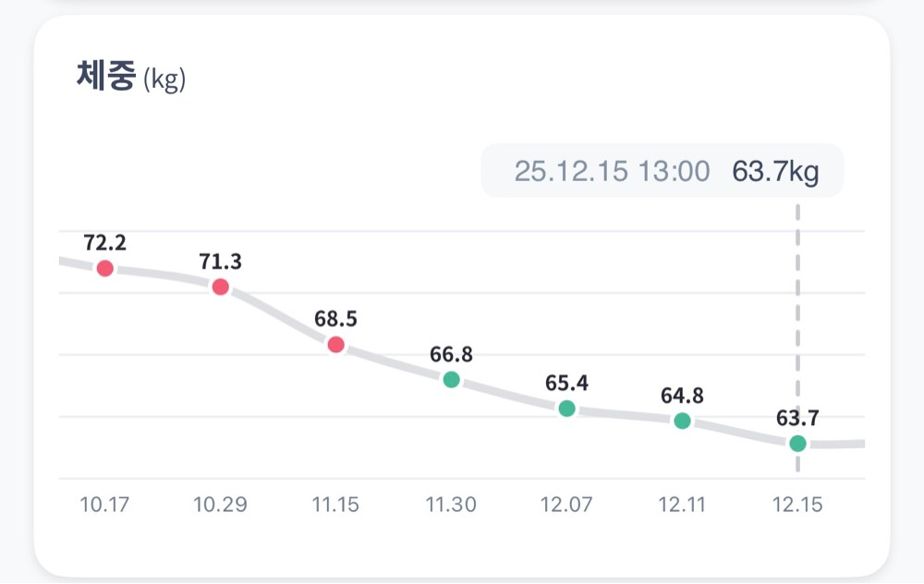Tap the 체중 (kg) chart title
924x584 pixels.
coord(131,78)
